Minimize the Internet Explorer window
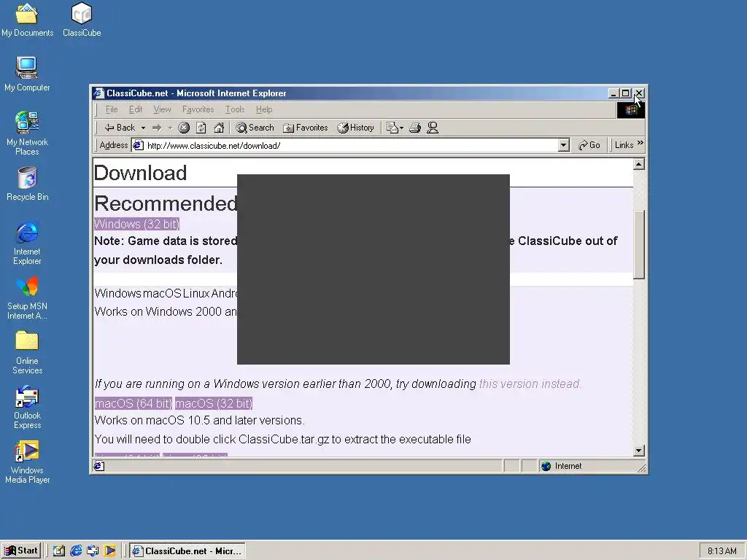Image resolution: width=747 pixels, height=560 pixels. [x=614, y=93]
